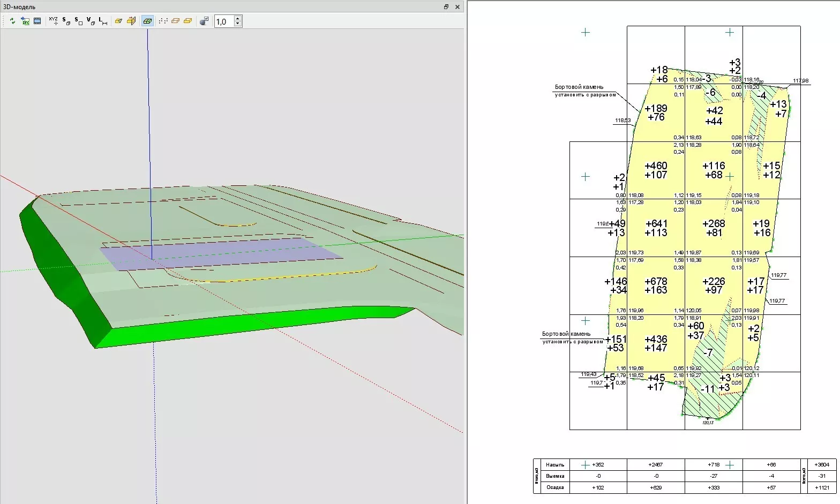Image resolution: width=840 pixels, height=504 pixels.
Task: Click the green refresh arrows icon
Action: 12,21
